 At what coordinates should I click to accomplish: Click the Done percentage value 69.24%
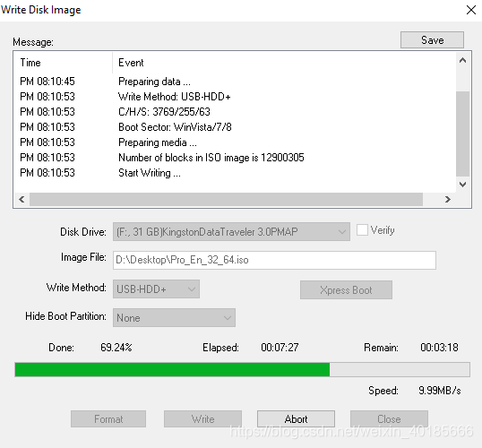[x=116, y=348]
